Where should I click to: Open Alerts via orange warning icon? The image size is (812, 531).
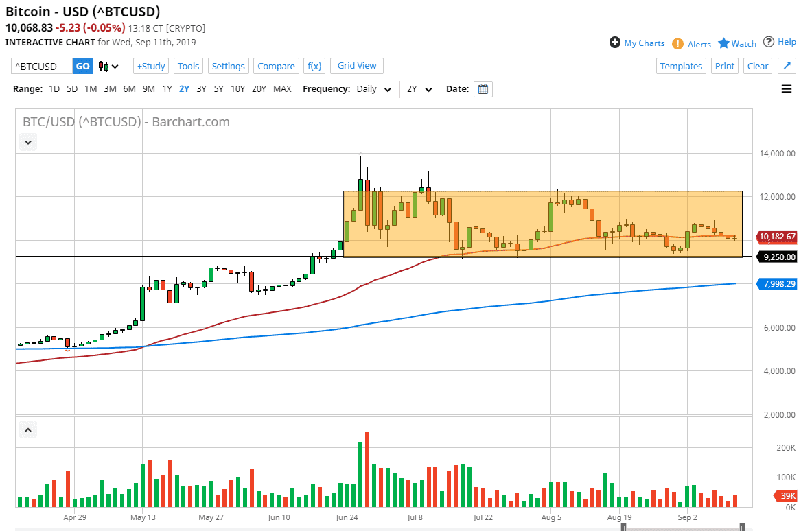tap(678, 43)
